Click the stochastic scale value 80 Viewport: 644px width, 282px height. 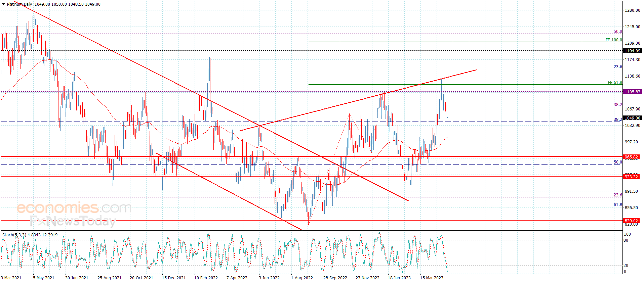point(626,240)
